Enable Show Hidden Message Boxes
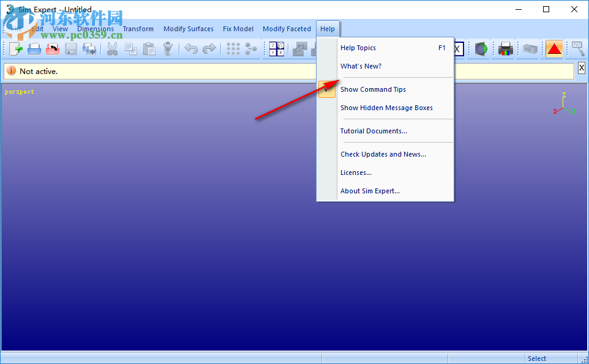This screenshot has height=364, width=589. pos(386,108)
